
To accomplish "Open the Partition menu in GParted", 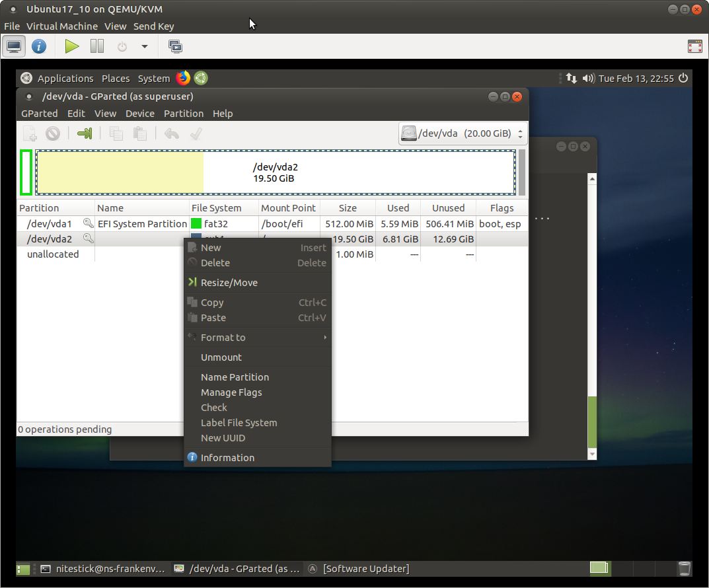I will [184, 114].
